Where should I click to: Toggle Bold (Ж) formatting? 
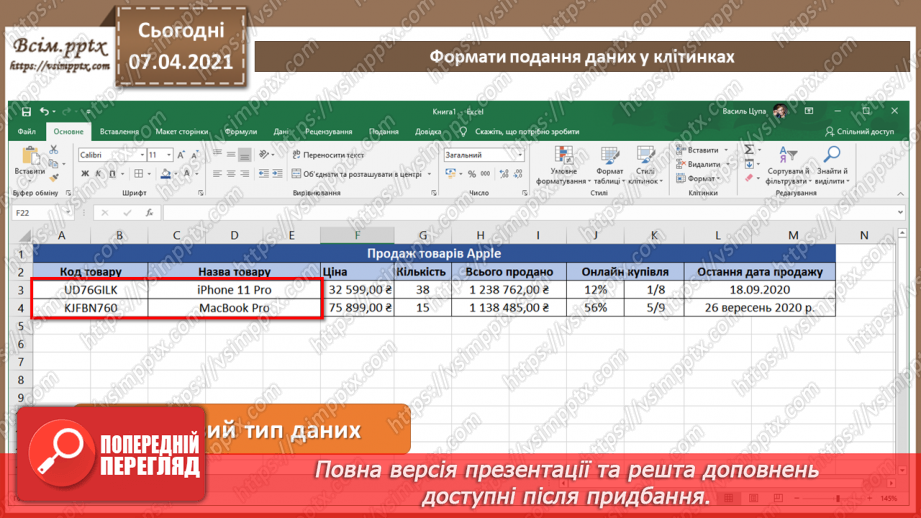85,174
